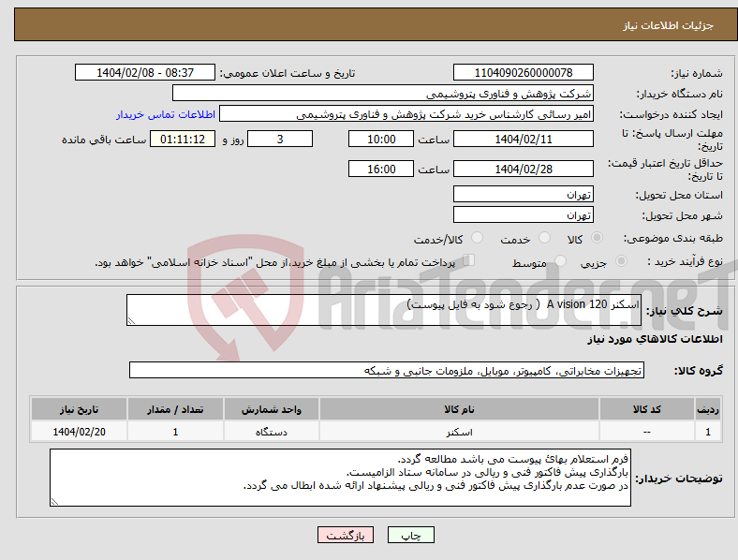The height and width of the screenshot is (560, 738).
Task: Open اطلاعات تماس خریدار link
Action: [166, 114]
